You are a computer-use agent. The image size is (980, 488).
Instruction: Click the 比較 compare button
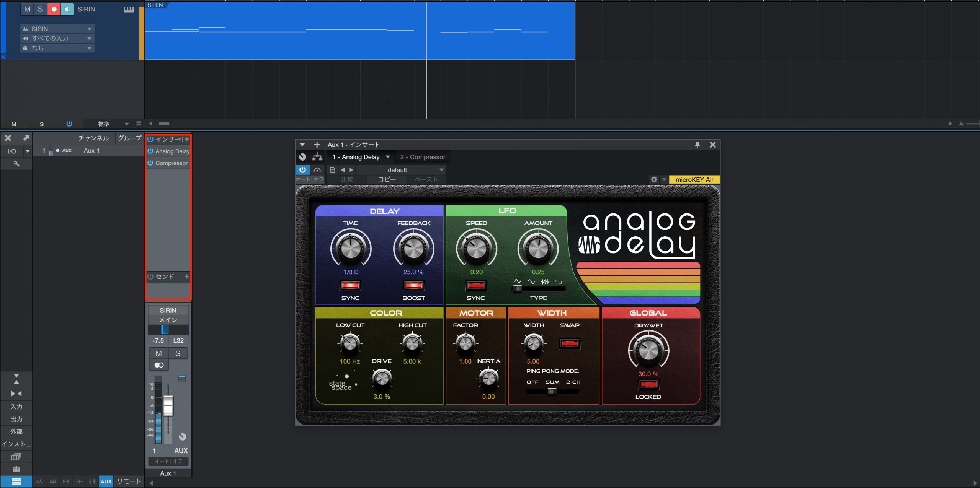(347, 179)
